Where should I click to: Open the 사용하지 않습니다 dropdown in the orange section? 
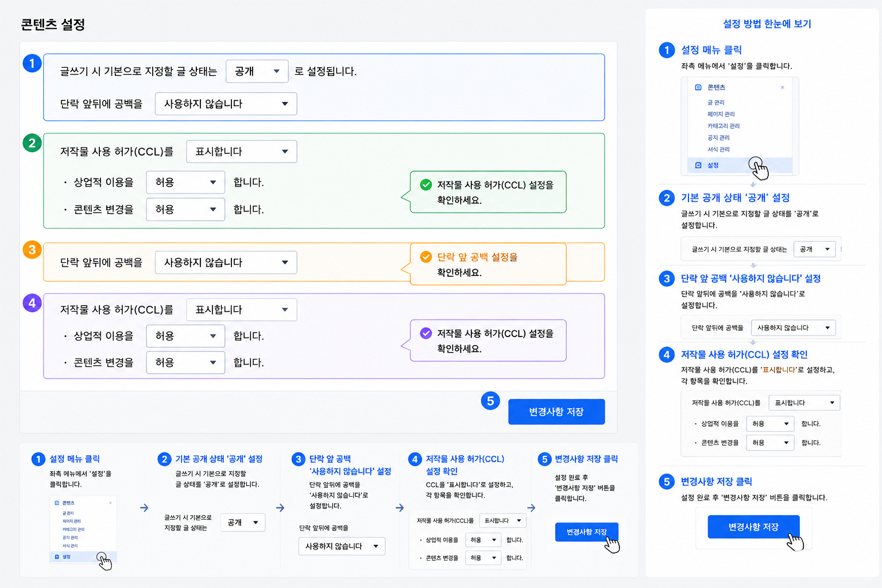point(226,262)
